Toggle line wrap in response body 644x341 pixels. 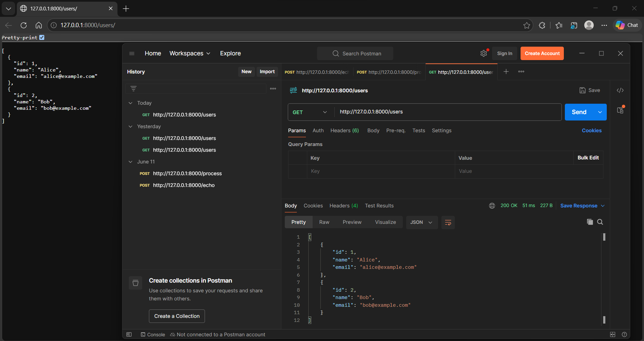pos(448,222)
